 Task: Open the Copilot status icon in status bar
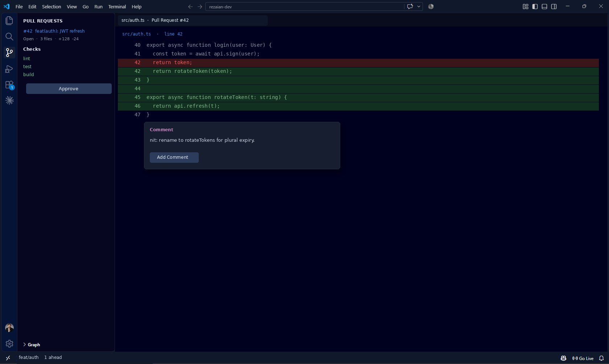563,358
